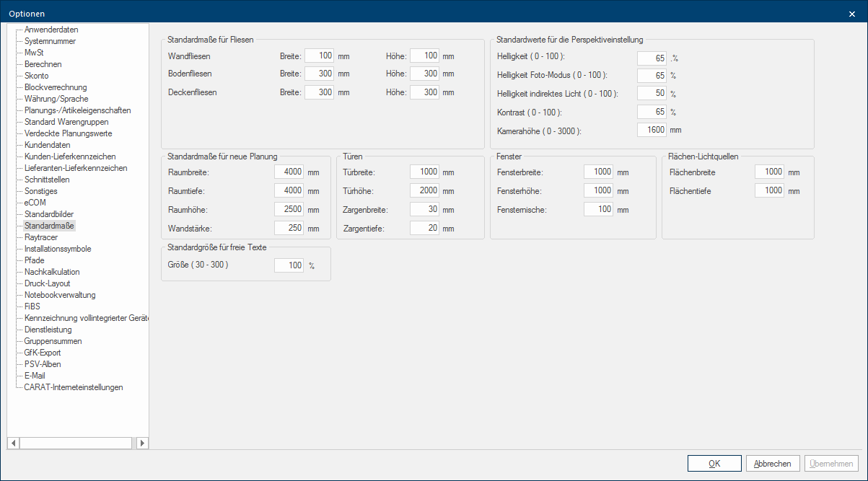Edit the Türhöhe value field
The width and height of the screenshot is (868, 481).
click(424, 191)
